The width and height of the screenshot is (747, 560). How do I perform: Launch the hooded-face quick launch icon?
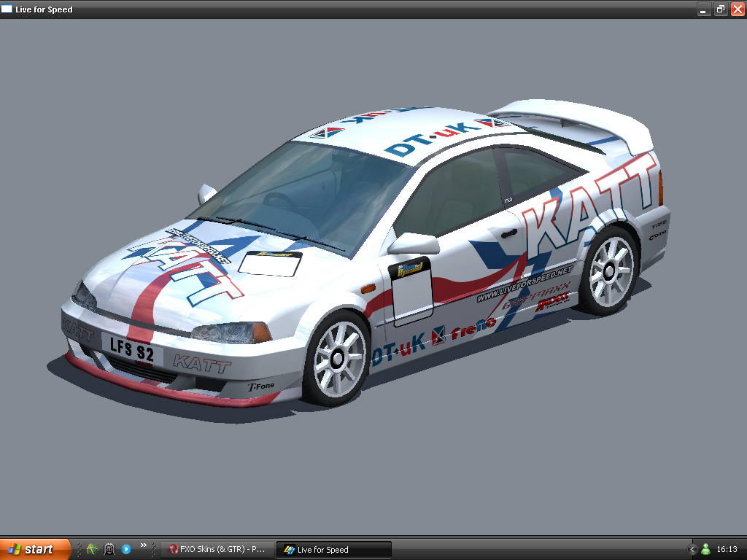coord(109,549)
